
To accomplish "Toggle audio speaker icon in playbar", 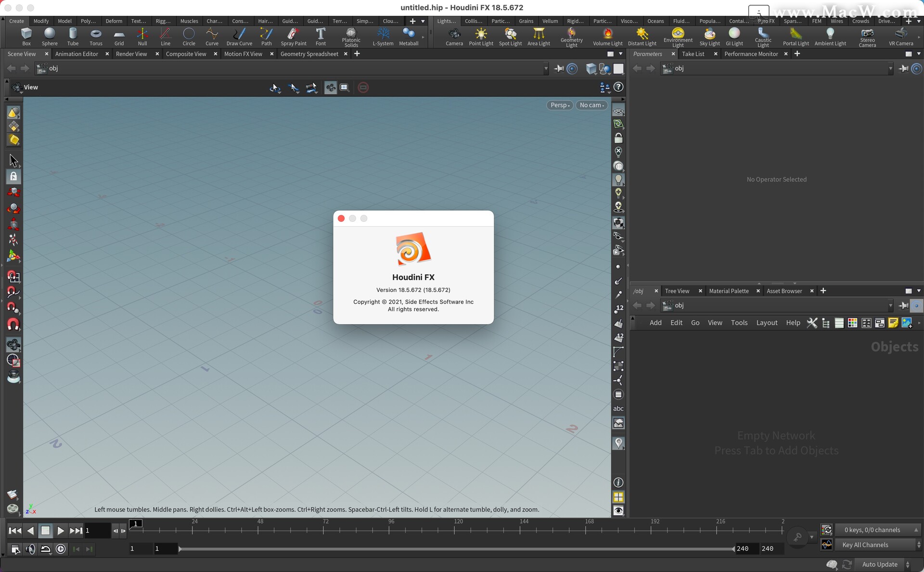I will [x=30, y=549].
